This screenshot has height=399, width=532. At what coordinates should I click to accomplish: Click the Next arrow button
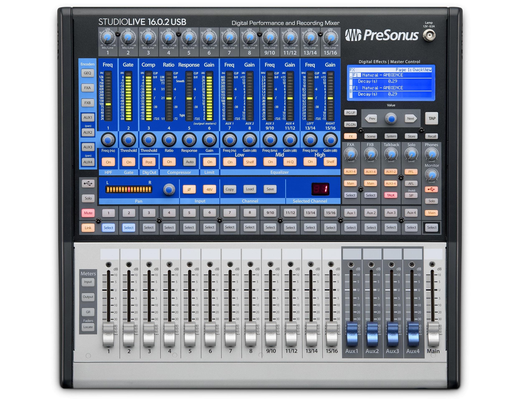(410, 118)
